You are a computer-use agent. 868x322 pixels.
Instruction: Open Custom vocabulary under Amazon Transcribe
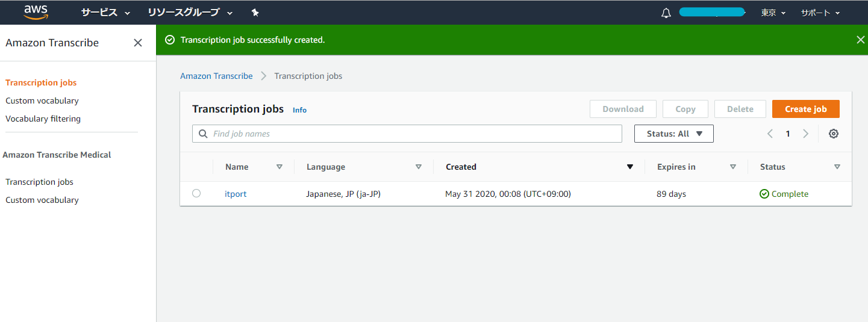(x=42, y=101)
